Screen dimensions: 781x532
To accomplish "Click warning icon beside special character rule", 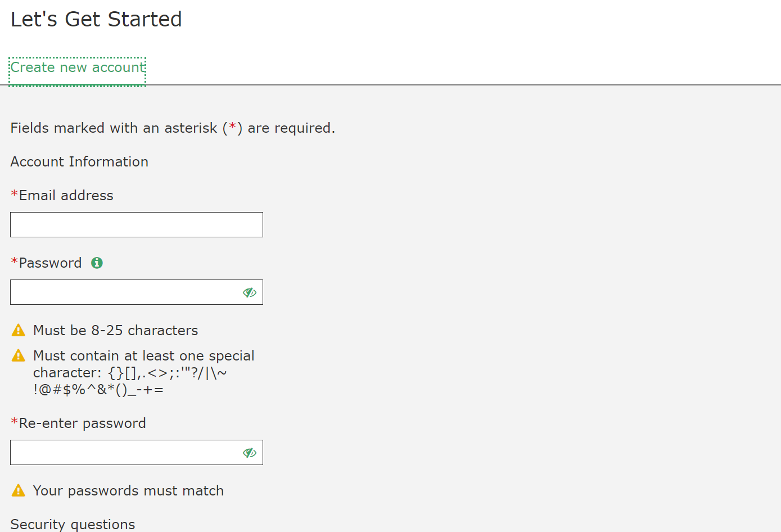I will tap(19, 355).
